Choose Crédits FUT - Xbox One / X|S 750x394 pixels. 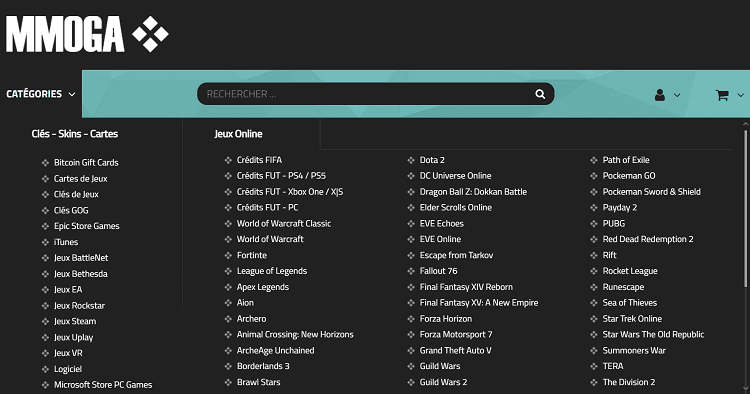[290, 191]
